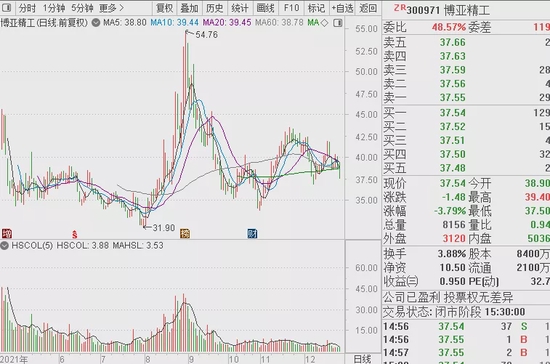
Task: Click the blue 财 financial report marker
Action: (252, 233)
